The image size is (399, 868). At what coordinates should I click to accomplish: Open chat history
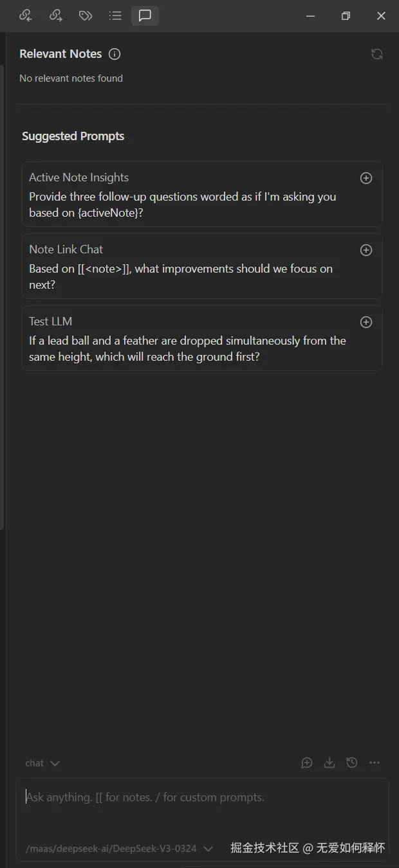pos(352,763)
